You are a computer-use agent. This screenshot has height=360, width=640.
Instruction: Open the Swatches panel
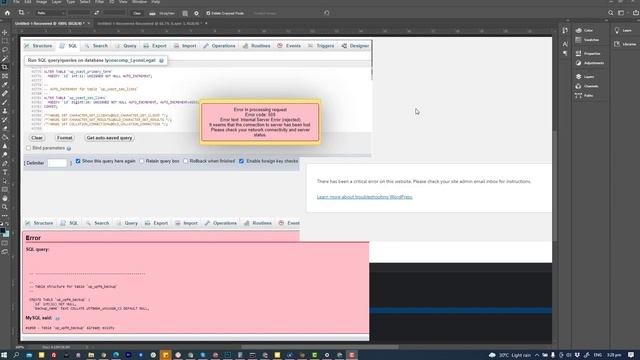pyautogui.click(x=587, y=40)
